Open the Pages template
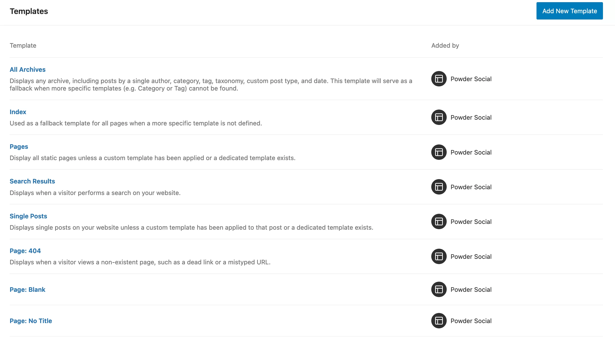 click(x=19, y=147)
